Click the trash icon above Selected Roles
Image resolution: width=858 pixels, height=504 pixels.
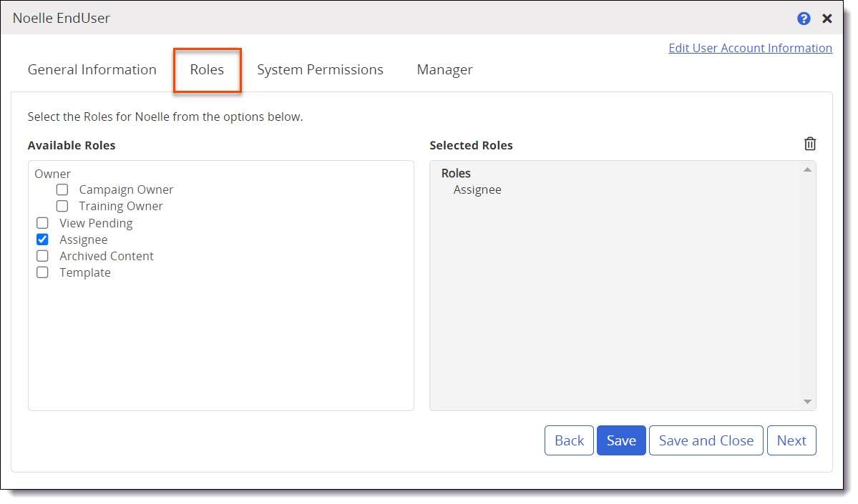coord(809,144)
